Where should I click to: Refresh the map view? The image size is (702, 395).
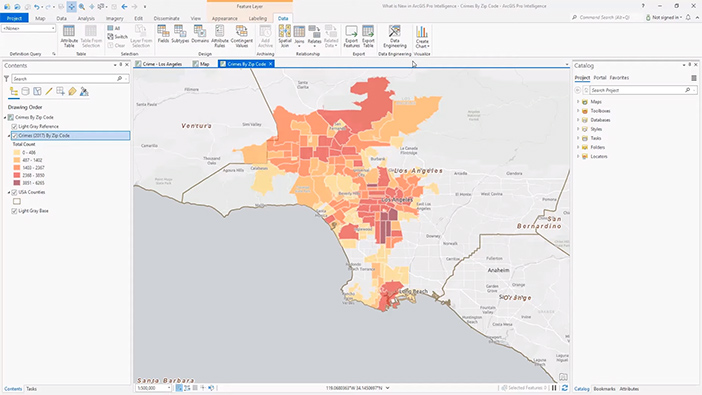point(565,388)
